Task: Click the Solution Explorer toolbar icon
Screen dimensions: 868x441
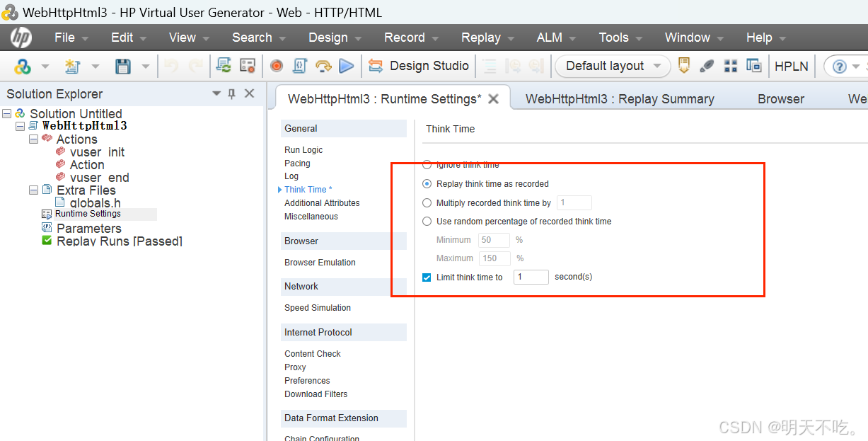Action: tap(23, 67)
